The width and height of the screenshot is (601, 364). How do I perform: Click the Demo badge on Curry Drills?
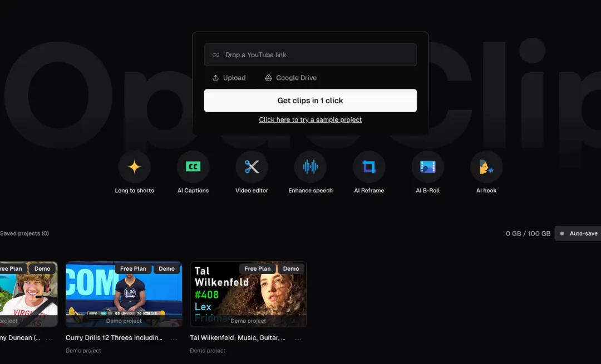(167, 269)
